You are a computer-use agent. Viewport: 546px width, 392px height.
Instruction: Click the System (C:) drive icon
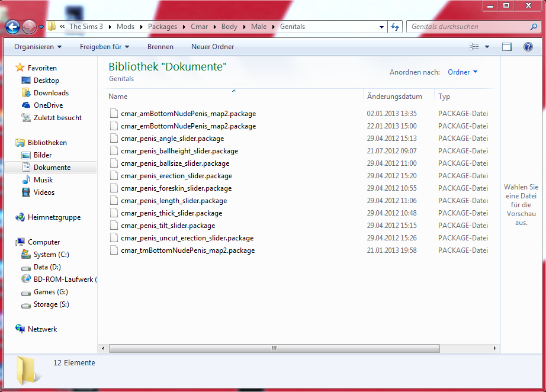pos(26,254)
